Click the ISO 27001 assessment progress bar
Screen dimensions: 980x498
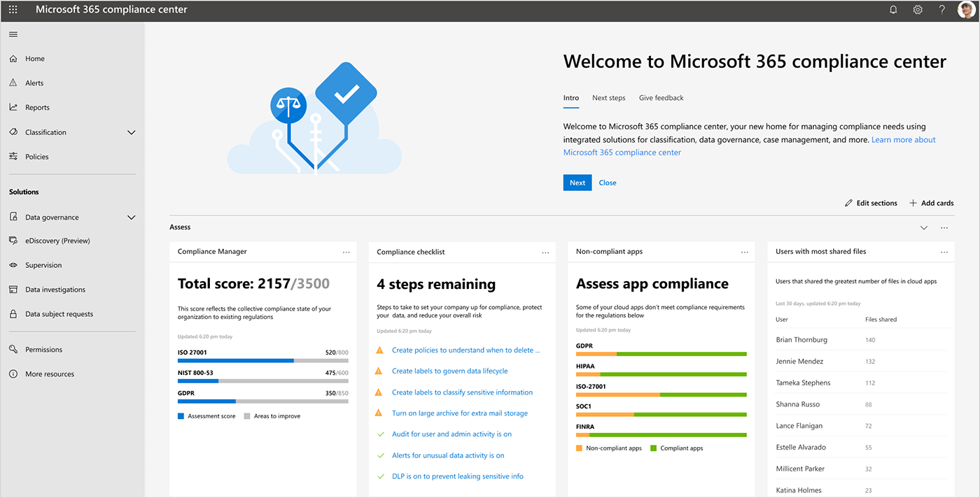click(262, 361)
